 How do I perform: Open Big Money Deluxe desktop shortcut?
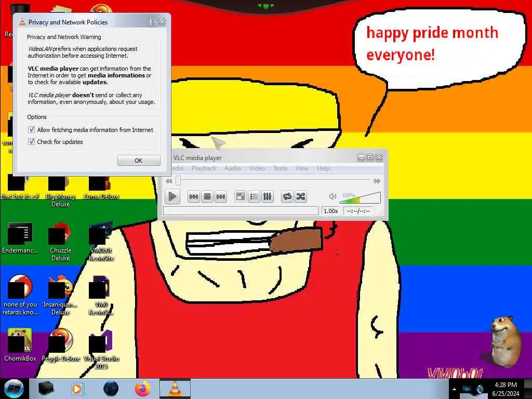click(60, 191)
